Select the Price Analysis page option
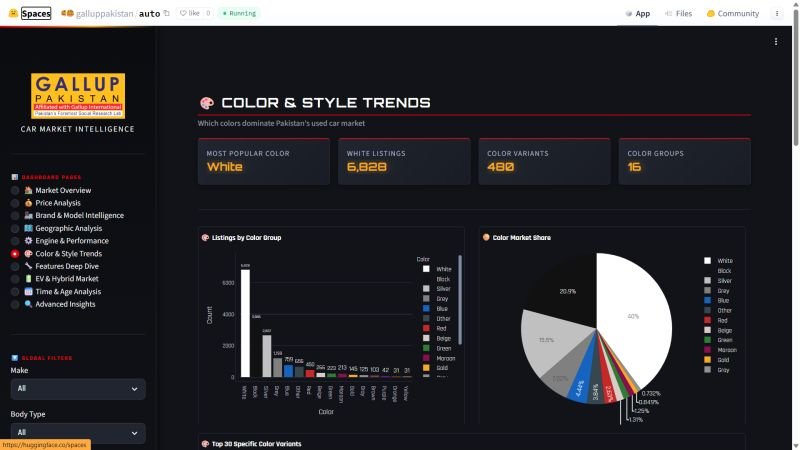 pos(15,203)
